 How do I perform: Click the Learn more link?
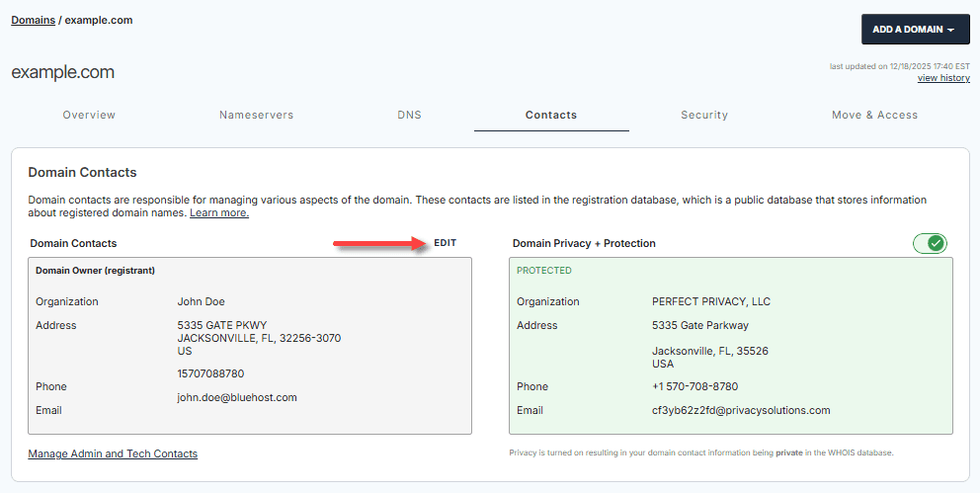219,213
